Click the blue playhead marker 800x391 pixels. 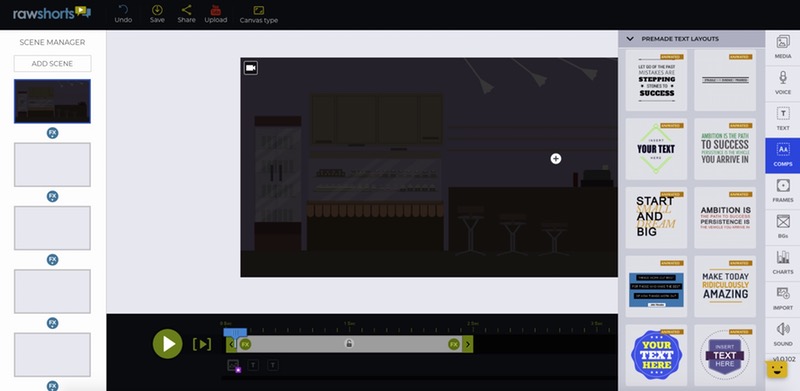(235, 334)
